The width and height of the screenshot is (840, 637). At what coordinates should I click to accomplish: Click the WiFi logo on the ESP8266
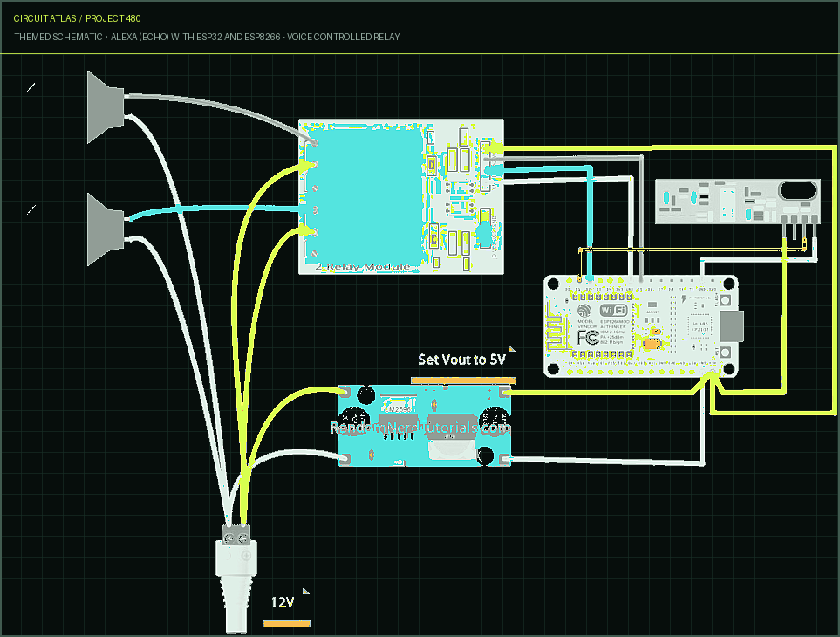613,310
